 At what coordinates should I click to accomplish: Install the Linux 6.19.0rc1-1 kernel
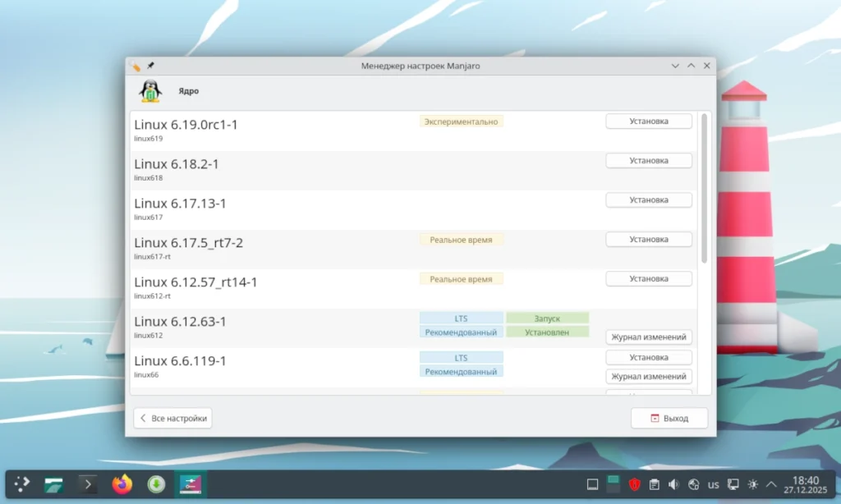point(649,121)
